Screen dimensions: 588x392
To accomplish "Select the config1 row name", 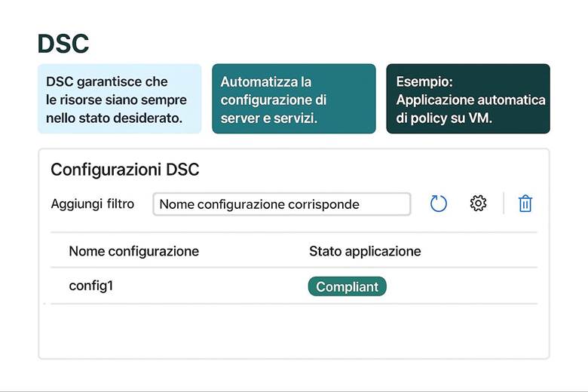I will click(91, 286).
